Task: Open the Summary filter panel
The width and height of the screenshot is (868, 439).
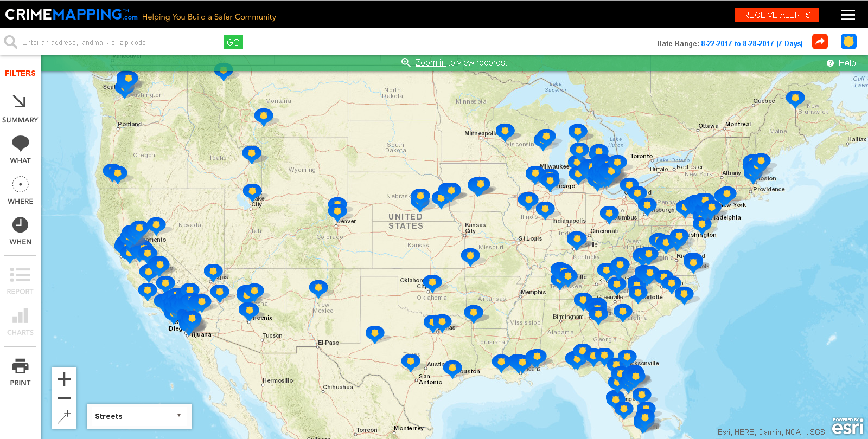Action: tap(20, 108)
